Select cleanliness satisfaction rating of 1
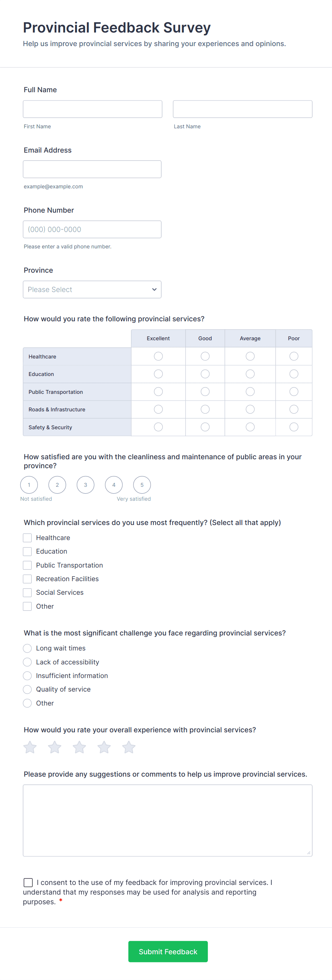This screenshot has height=980, width=332. pos(29,485)
